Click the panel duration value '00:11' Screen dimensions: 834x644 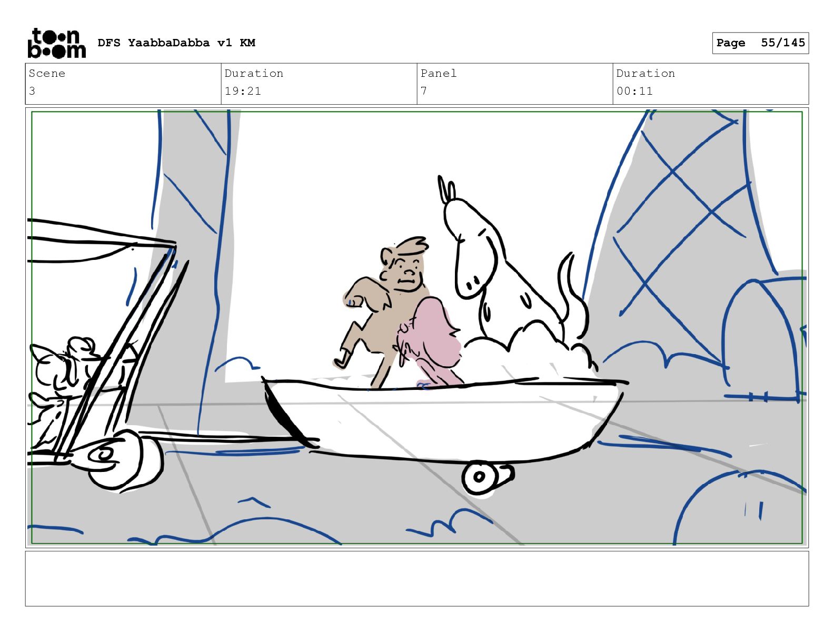(x=634, y=91)
